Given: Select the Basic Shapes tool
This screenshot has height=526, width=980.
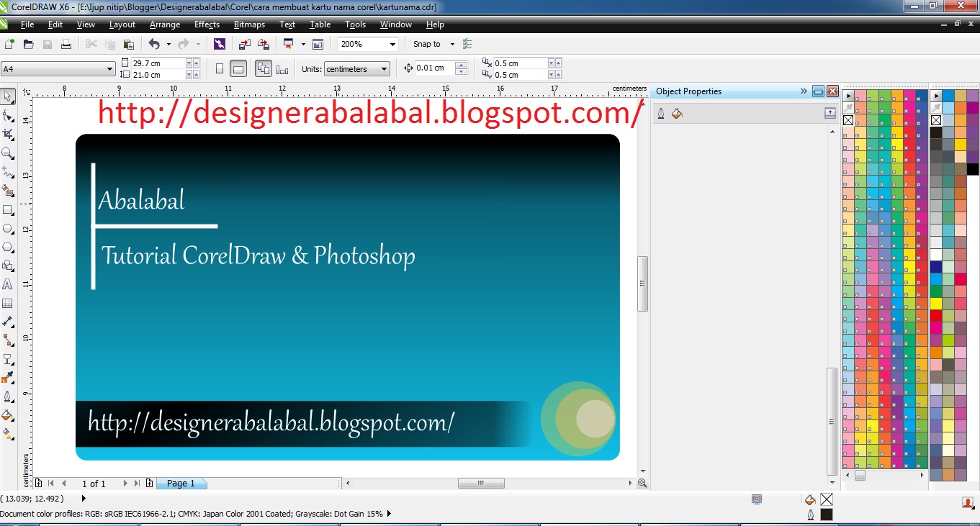Looking at the screenshot, I should [8, 266].
